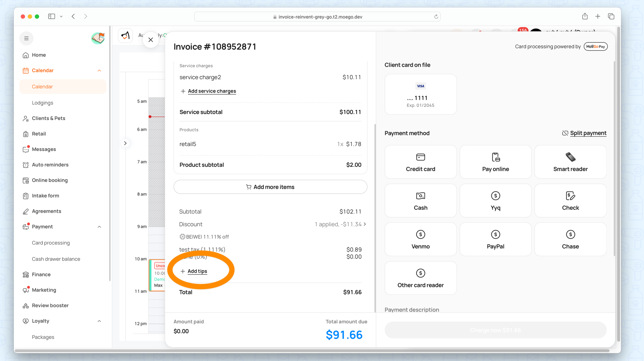
Task: Collapse the Payment sidebar section
Action: click(99, 227)
